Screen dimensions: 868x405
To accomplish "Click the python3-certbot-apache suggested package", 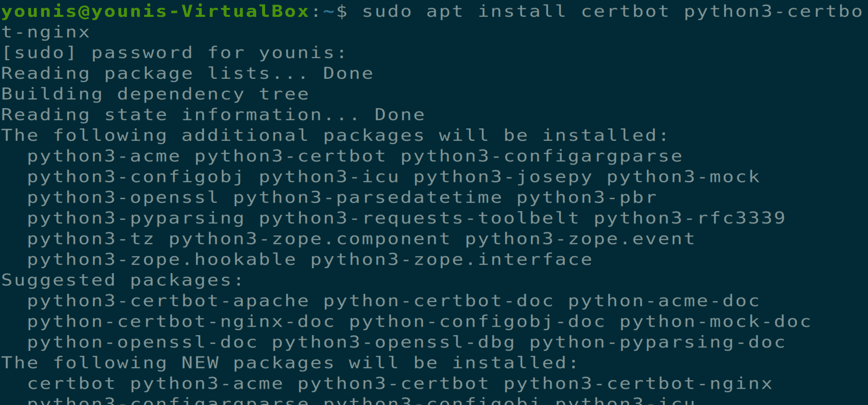I will pyautogui.click(x=168, y=301).
